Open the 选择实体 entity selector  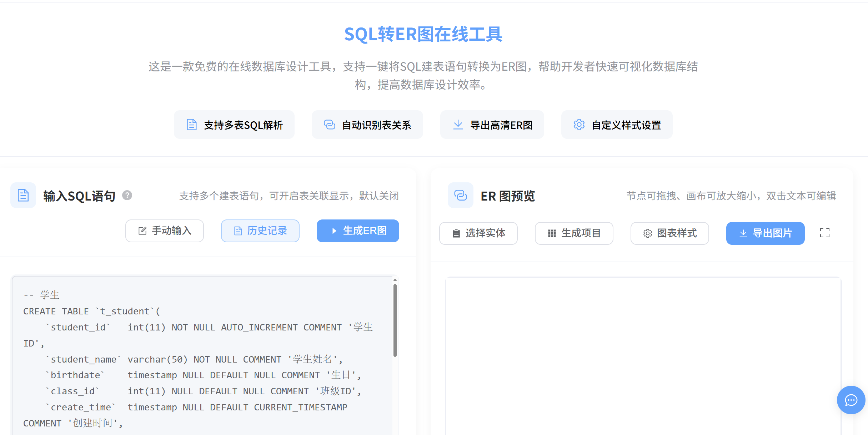[478, 233]
